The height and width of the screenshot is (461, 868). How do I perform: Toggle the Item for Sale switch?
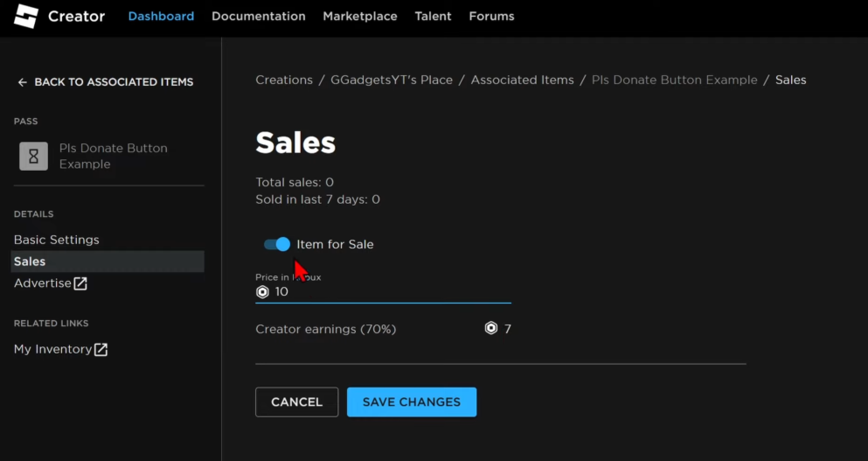(x=277, y=244)
